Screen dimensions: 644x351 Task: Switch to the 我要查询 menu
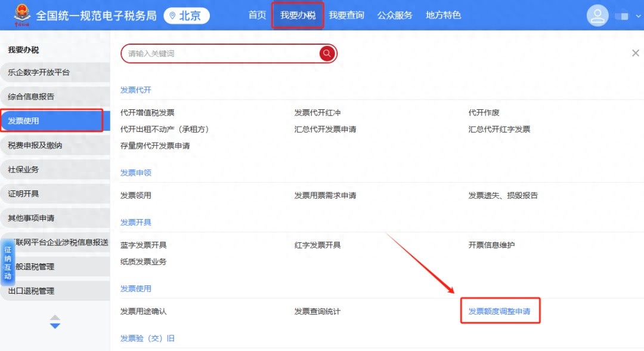pos(347,16)
